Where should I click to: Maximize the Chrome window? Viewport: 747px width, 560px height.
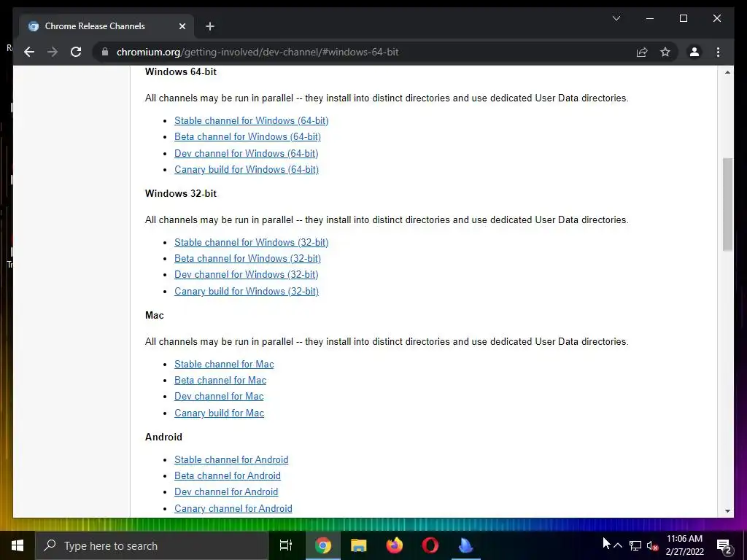(x=683, y=18)
